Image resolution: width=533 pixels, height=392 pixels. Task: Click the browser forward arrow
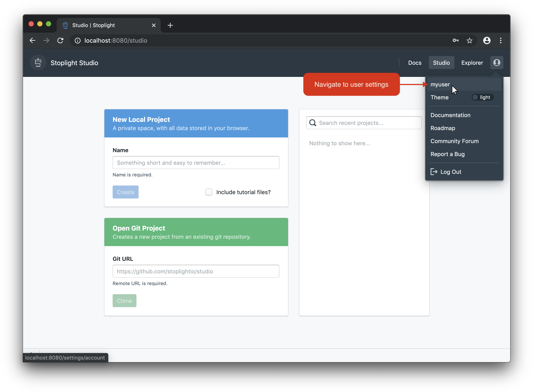(46, 40)
